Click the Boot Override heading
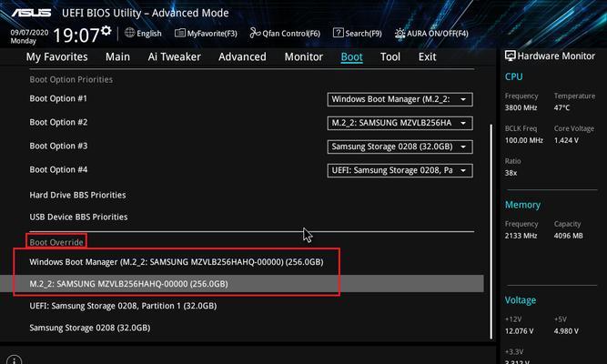The image size is (607, 364). click(x=56, y=242)
